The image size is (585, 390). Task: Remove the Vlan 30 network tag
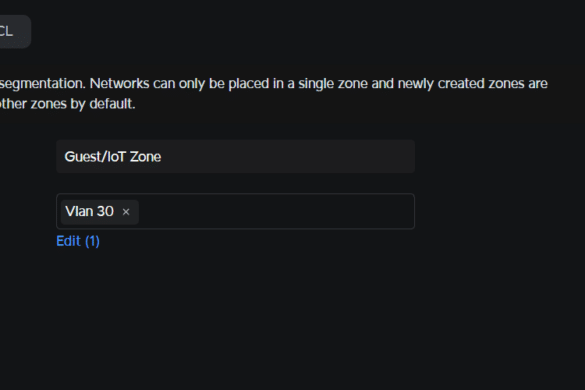(x=126, y=212)
